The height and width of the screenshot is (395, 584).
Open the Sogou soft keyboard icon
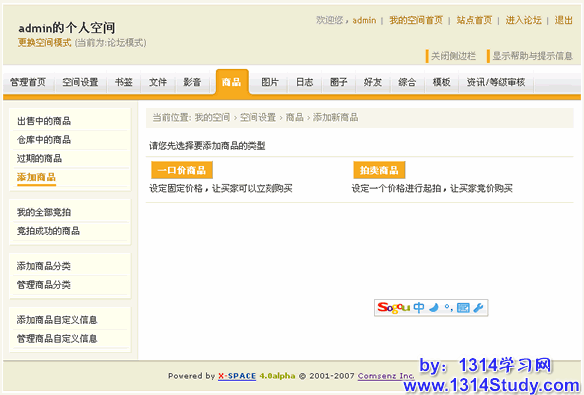coord(463,308)
